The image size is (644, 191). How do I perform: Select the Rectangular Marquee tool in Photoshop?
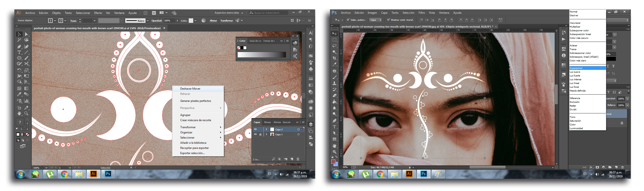pos(334,40)
